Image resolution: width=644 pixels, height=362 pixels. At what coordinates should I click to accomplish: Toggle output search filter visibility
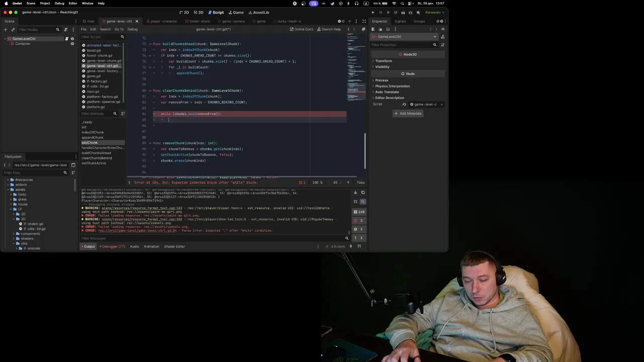click(363, 201)
